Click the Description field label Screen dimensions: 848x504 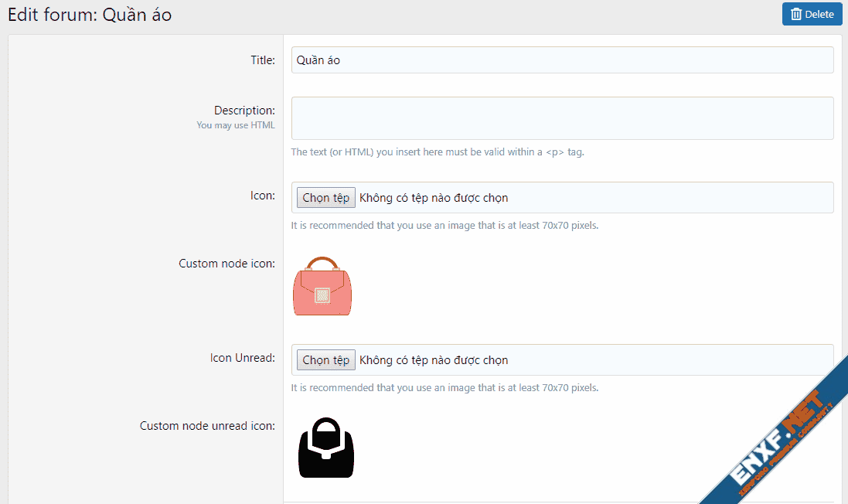tap(244, 111)
